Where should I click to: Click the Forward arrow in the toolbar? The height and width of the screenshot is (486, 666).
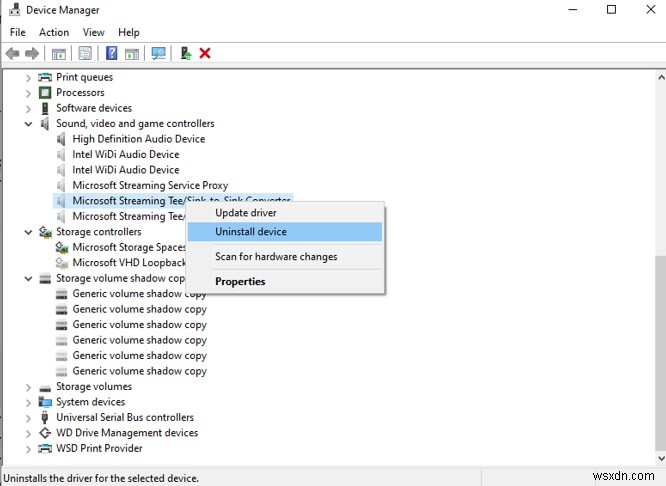[32, 54]
